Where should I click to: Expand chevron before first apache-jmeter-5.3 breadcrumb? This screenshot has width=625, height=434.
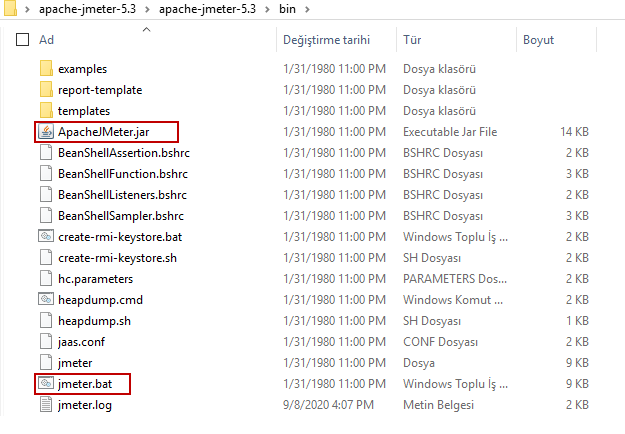click(x=27, y=9)
